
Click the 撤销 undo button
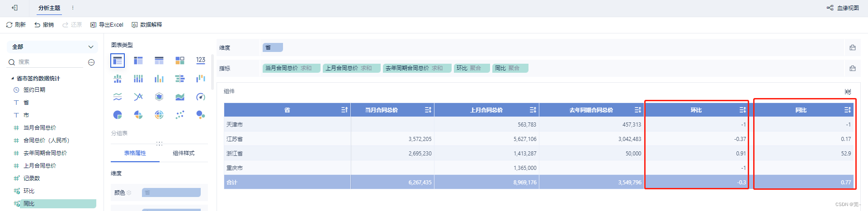(44, 25)
